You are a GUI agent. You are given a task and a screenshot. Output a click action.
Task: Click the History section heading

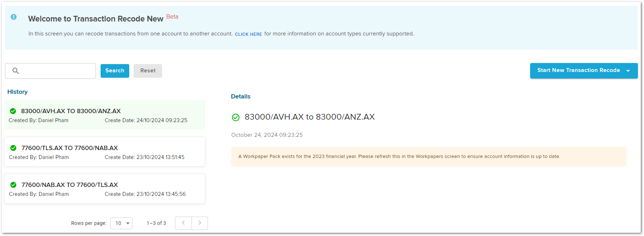click(18, 92)
